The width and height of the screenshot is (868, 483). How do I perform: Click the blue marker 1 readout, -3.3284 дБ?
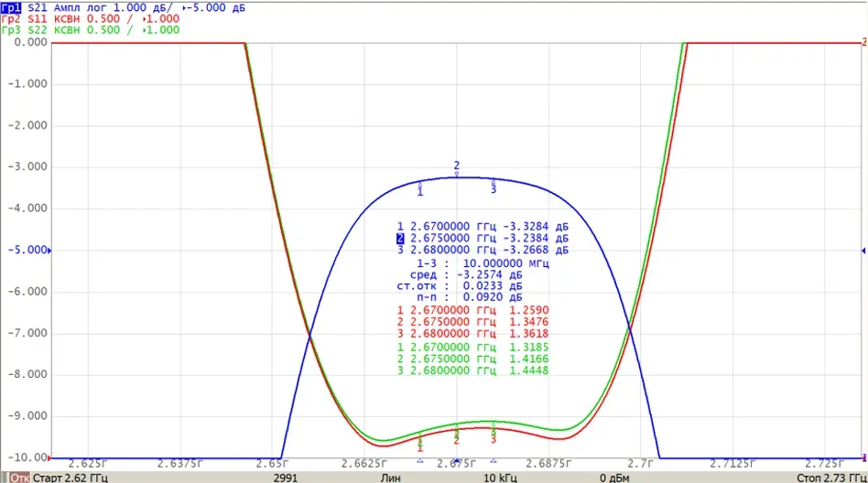coord(483,227)
